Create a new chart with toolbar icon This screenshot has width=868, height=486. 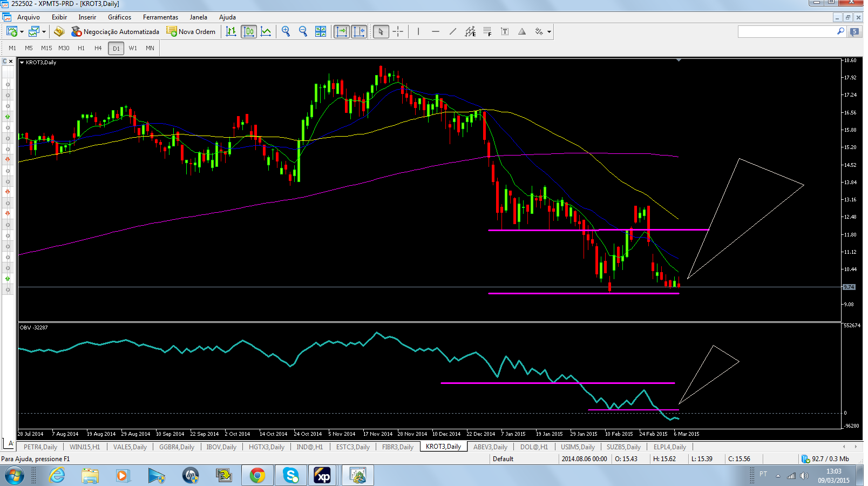(x=11, y=32)
